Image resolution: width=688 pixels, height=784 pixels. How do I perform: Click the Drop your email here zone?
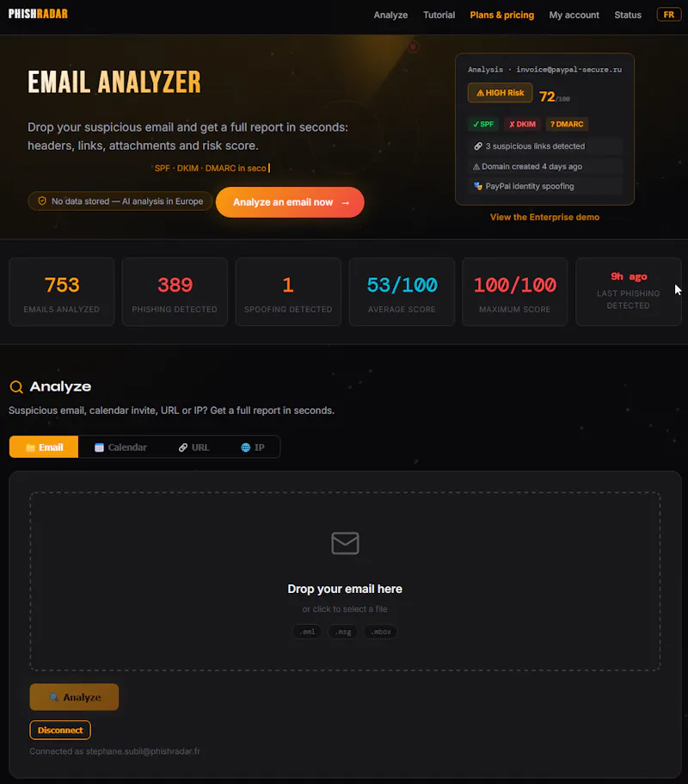point(345,581)
